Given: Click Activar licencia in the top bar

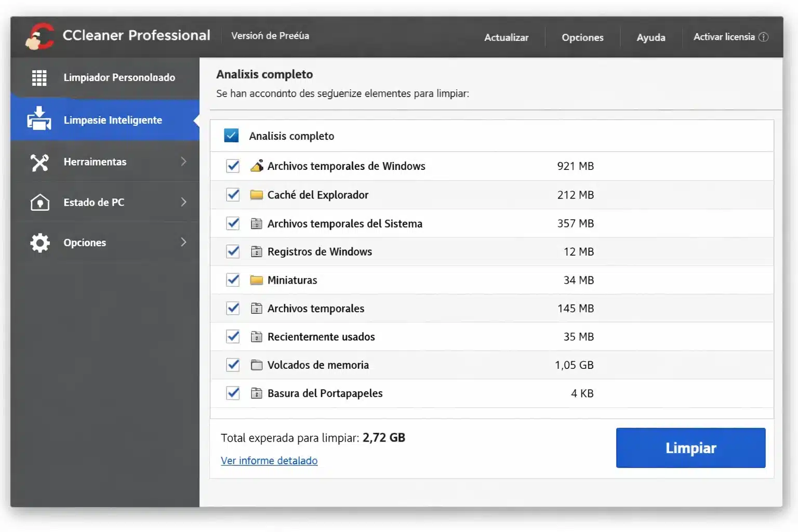Looking at the screenshot, I should (724, 37).
